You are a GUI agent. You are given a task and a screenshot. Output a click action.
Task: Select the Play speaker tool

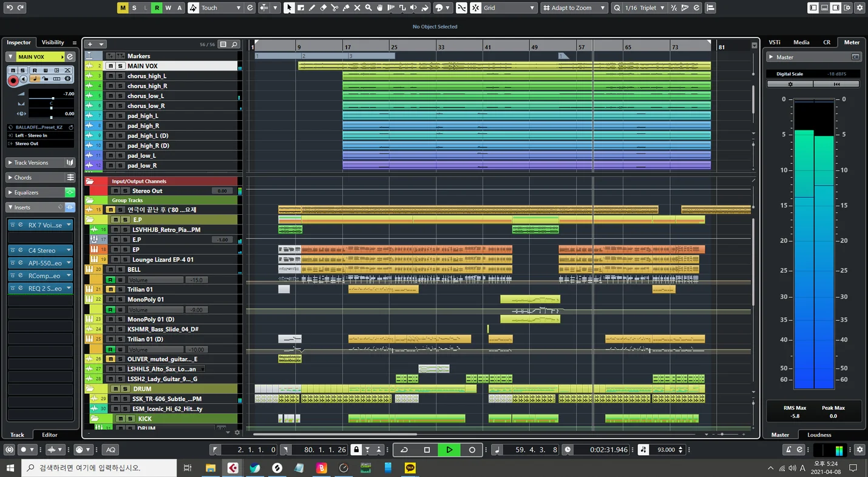point(414,8)
